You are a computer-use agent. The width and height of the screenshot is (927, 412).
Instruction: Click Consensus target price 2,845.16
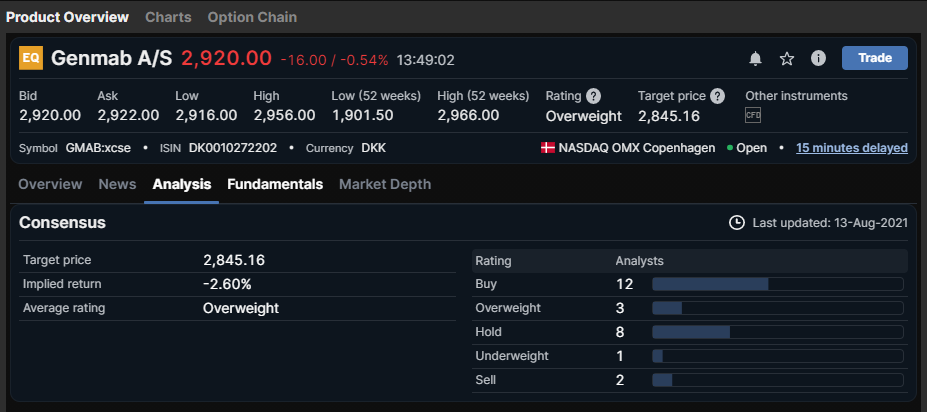click(x=234, y=260)
